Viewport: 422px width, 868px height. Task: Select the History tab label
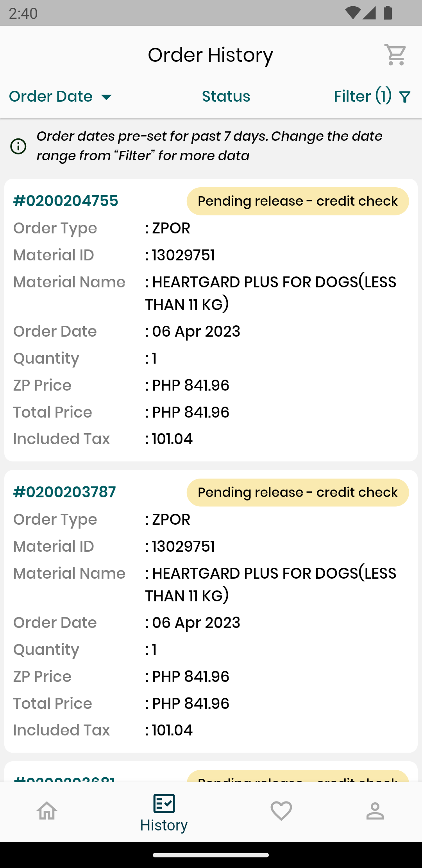point(164,825)
